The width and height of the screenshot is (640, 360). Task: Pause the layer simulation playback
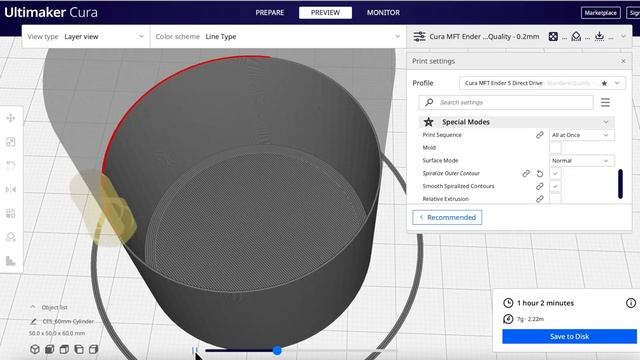(195, 350)
